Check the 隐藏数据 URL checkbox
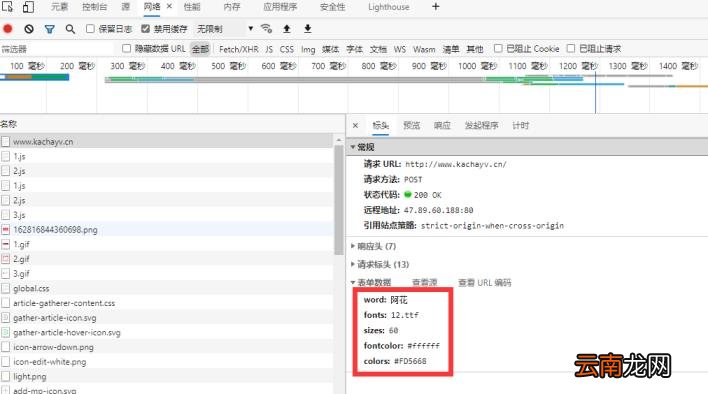The height and width of the screenshot is (394, 708). 126,48
